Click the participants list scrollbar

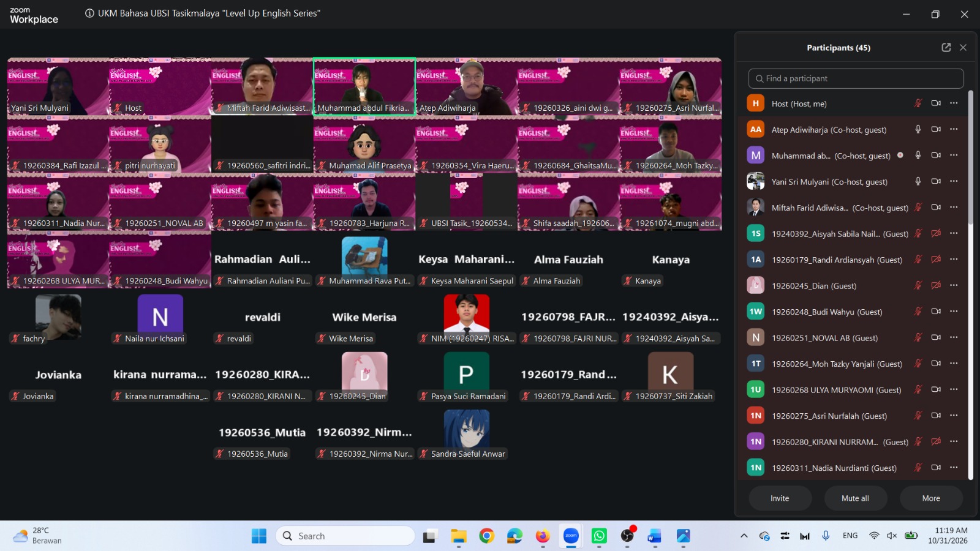(970, 156)
